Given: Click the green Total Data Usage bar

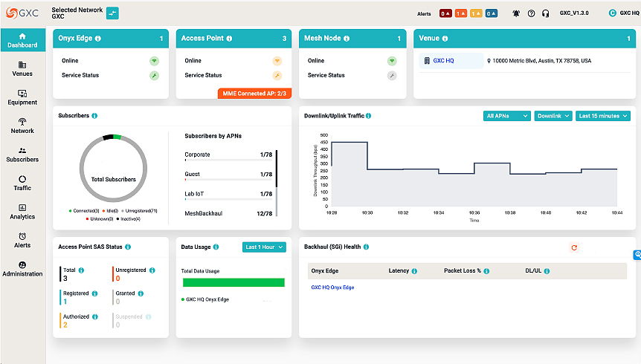Looking at the screenshot, I should tap(233, 282).
